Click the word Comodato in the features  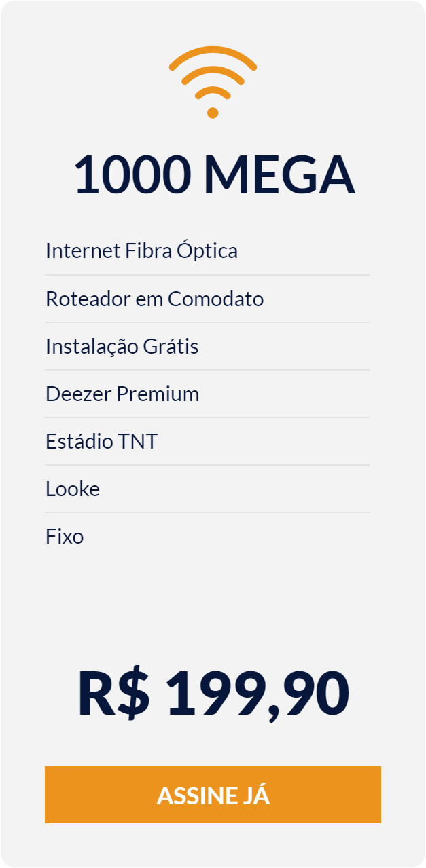(215, 299)
